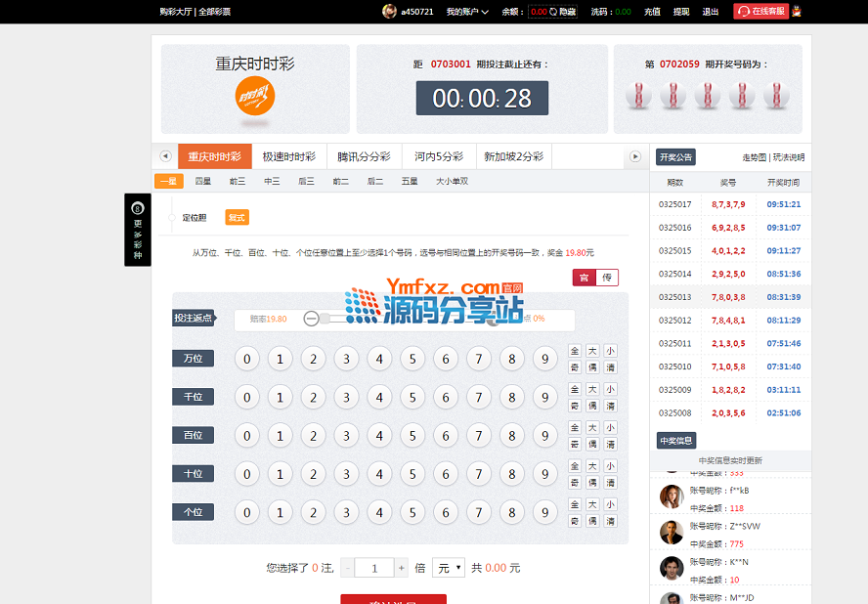868x604 pixels.
Task: Click minus icon on the 投注返点 slider
Action: [311, 319]
